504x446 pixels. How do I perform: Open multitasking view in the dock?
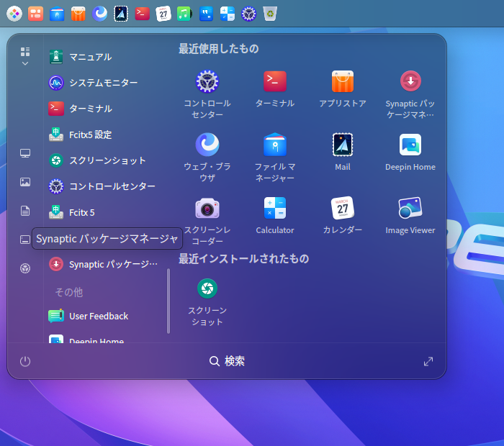tap(36, 14)
